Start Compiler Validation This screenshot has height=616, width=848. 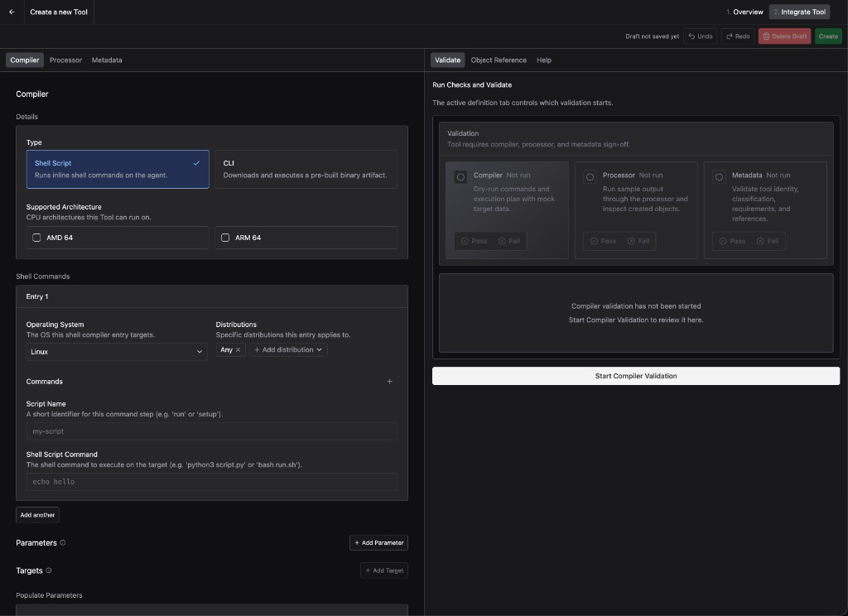(x=636, y=376)
